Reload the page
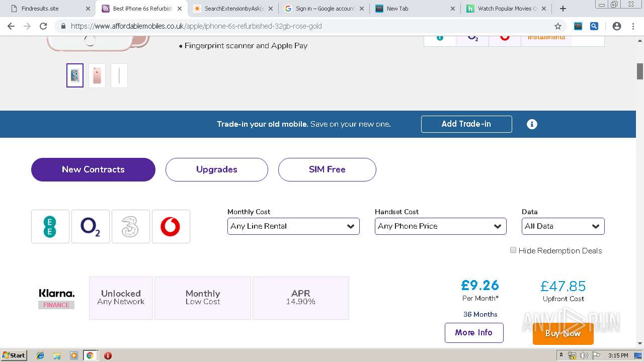The height and width of the screenshot is (362, 644). 43,26
